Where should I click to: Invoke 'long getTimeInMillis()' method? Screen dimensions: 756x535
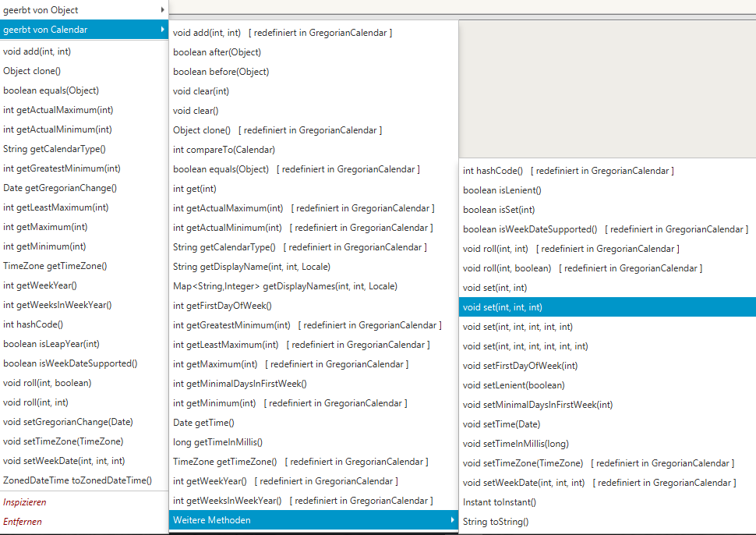(217, 442)
